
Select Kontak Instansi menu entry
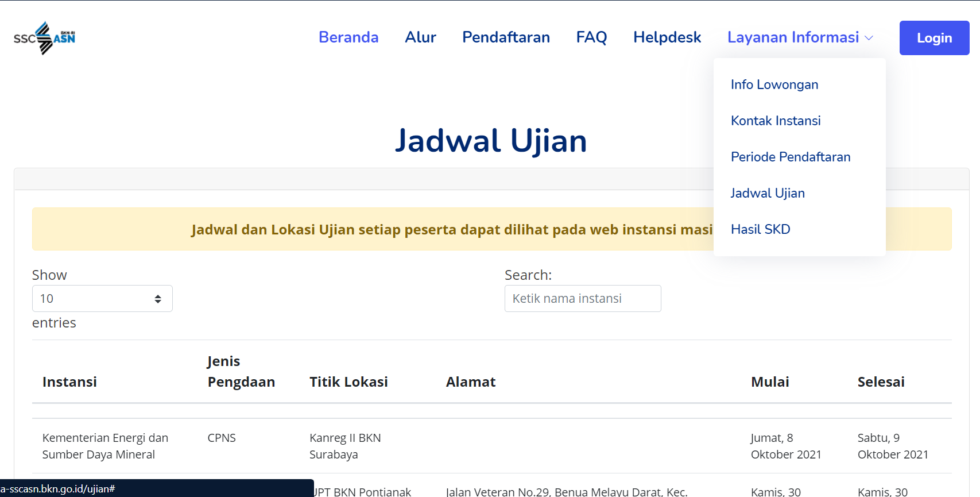tap(776, 121)
